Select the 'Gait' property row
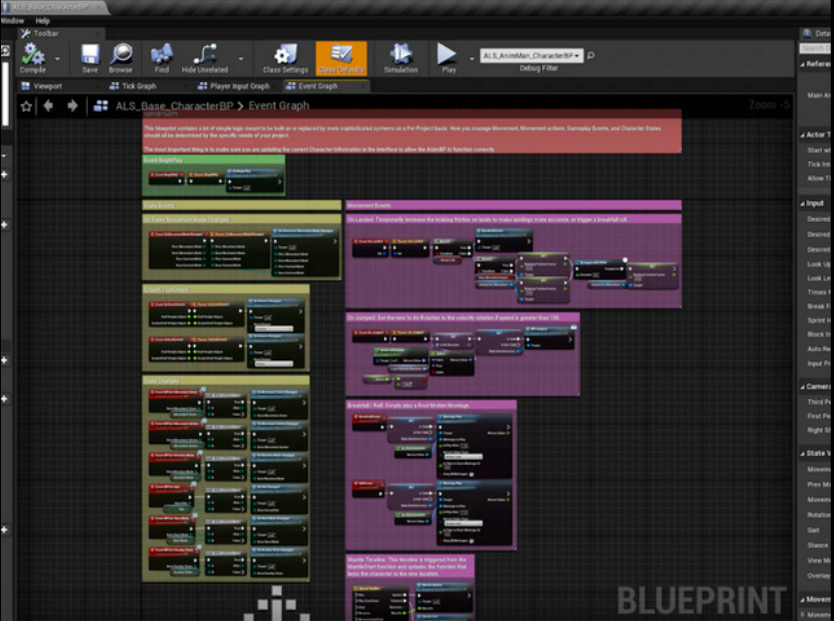The image size is (834, 621). coord(814,530)
